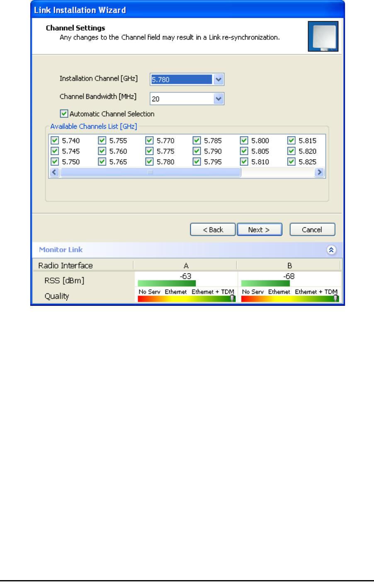Click the antenna device icon in header

pos(323,37)
